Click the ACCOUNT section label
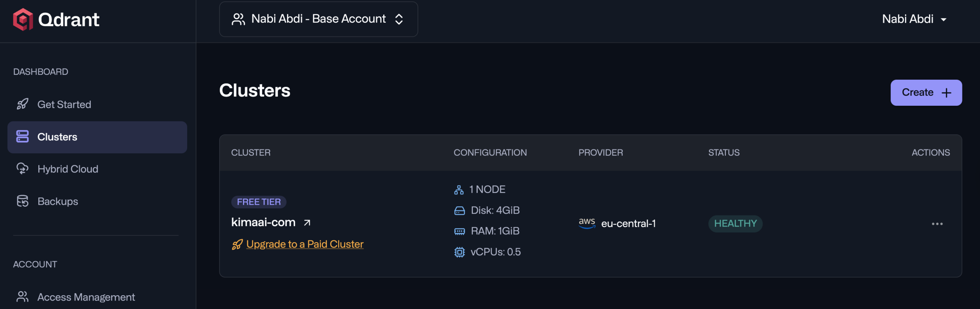 (x=35, y=264)
